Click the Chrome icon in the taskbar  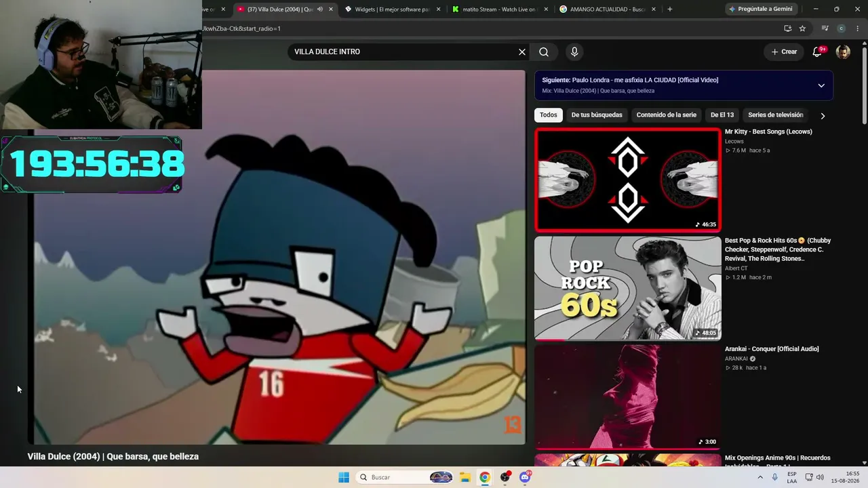tap(485, 477)
